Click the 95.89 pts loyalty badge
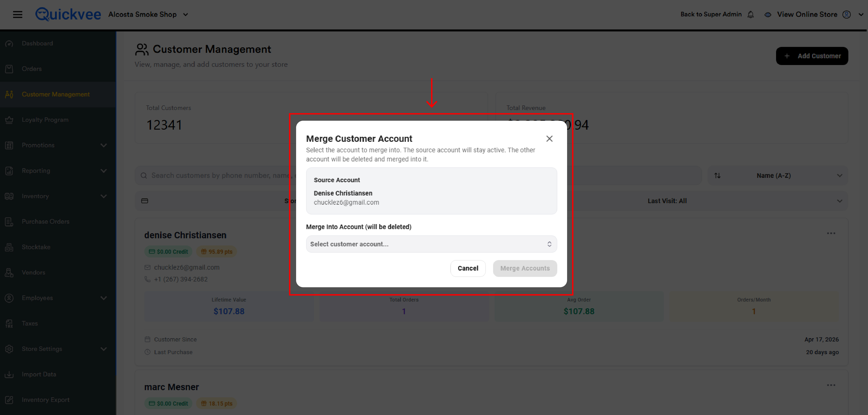The height and width of the screenshot is (415, 868). 217,251
